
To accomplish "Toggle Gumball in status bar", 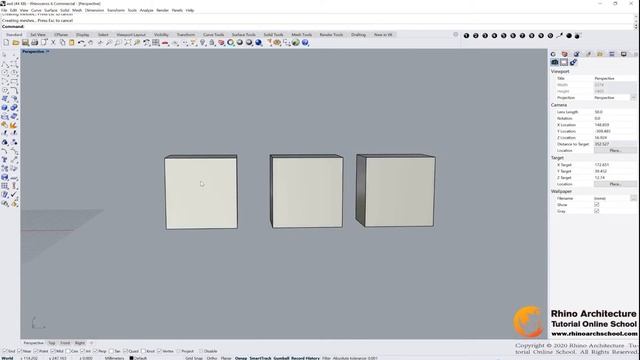I will (281, 358).
